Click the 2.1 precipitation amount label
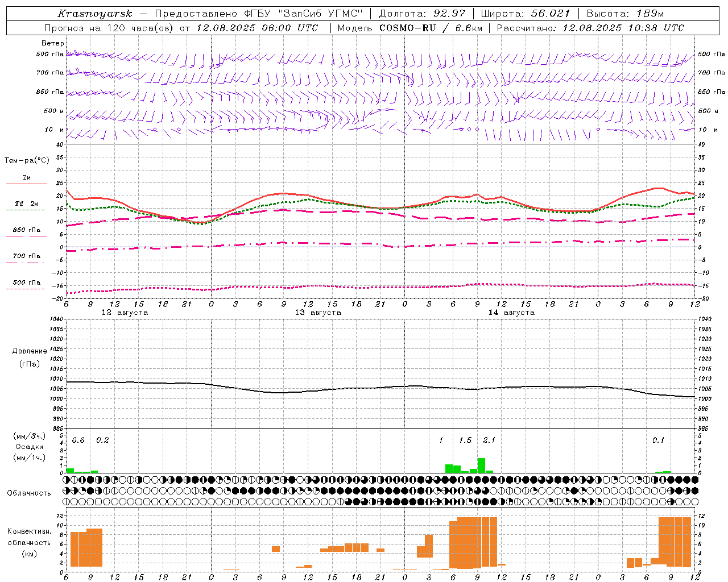Viewport: 728px width, 582px height. coord(489,440)
